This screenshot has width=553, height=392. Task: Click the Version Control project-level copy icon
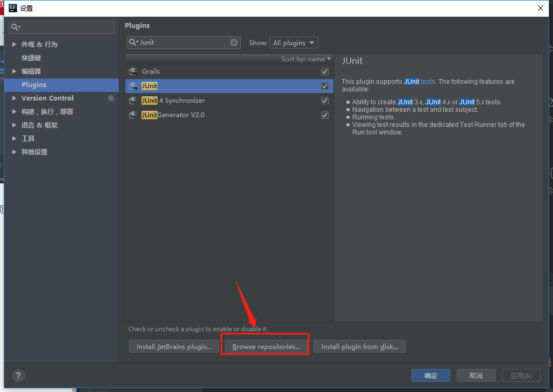(x=111, y=98)
